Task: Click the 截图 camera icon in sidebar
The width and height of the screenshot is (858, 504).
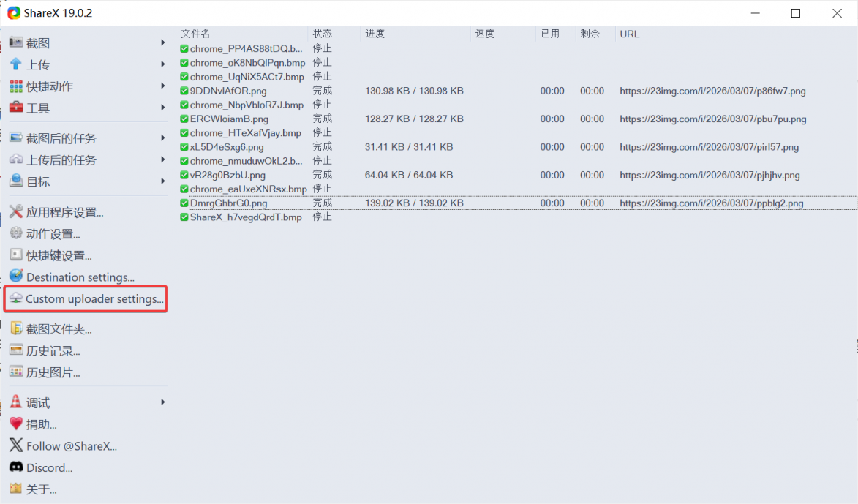Action: tap(15, 43)
